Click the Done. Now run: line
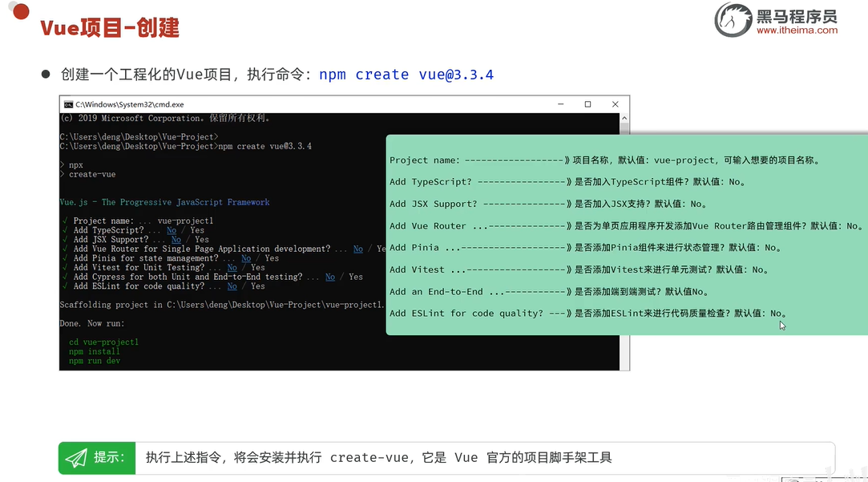The width and height of the screenshot is (868, 482). coord(92,323)
